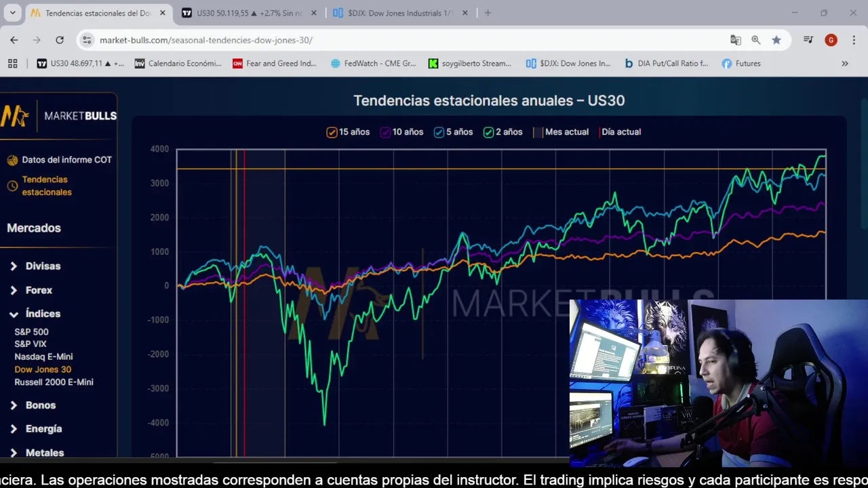Open new tab with plus button
Image resolution: width=868 pixels, height=488 pixels.
488,13
